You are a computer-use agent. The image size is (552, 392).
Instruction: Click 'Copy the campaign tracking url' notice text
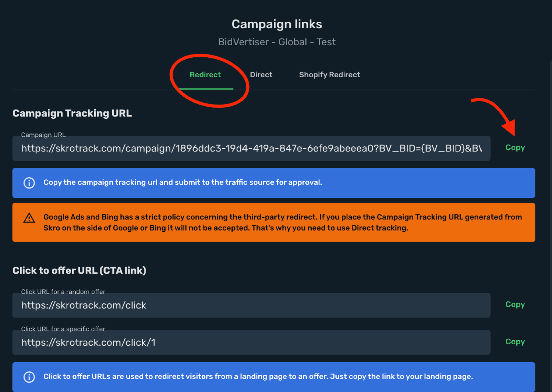click(183, 182)
